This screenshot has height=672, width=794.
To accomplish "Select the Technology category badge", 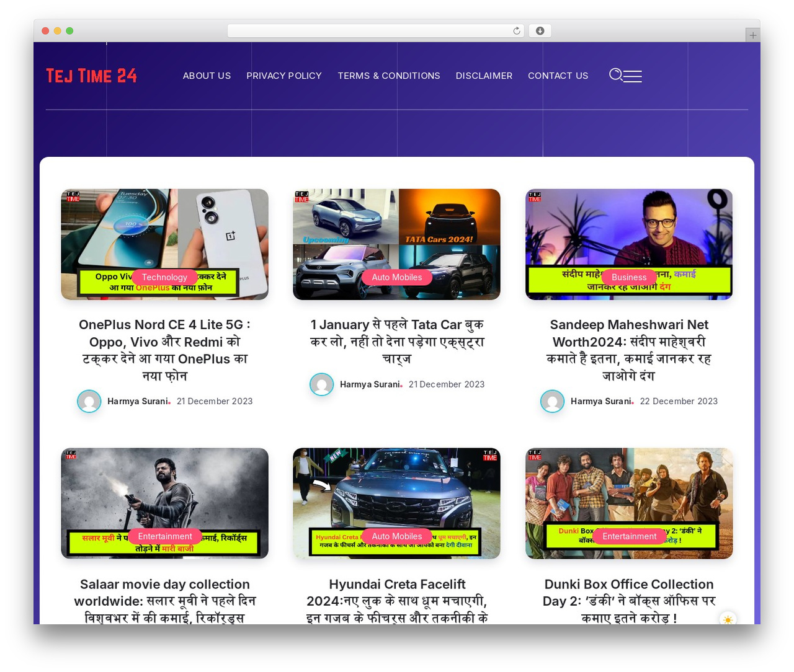I will [x=164, y=277].
